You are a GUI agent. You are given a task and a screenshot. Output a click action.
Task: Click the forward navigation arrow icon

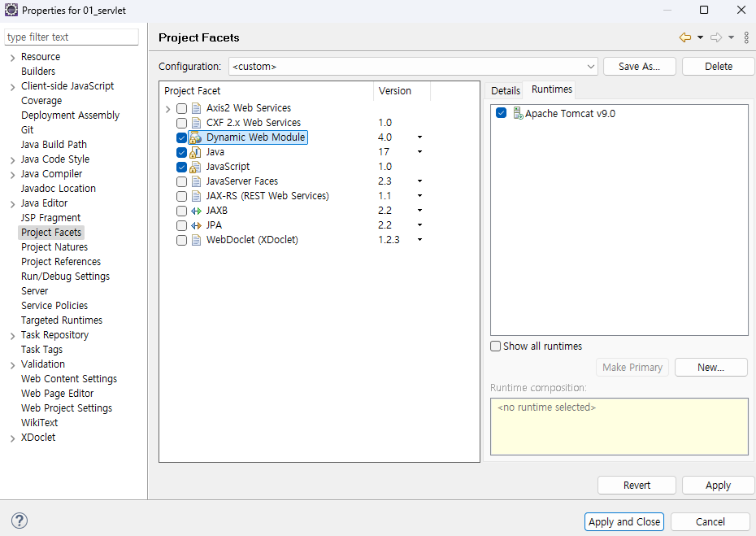(716, 37)
